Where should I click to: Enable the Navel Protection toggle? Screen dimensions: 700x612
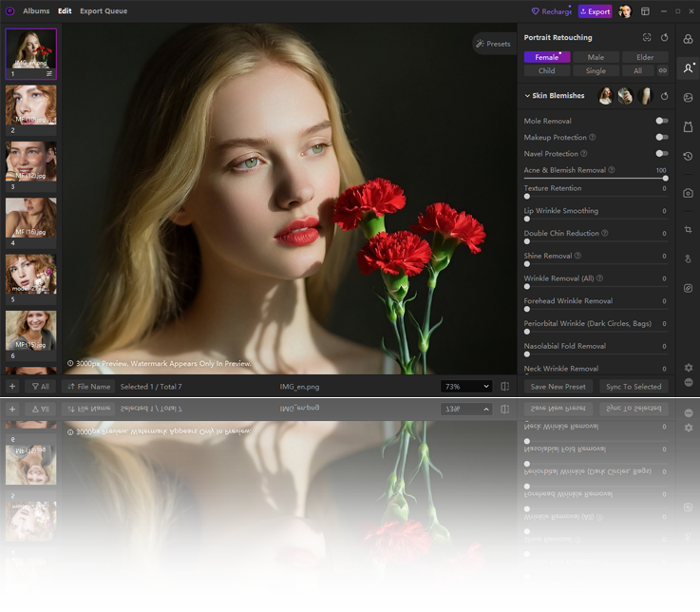(662, 154)
